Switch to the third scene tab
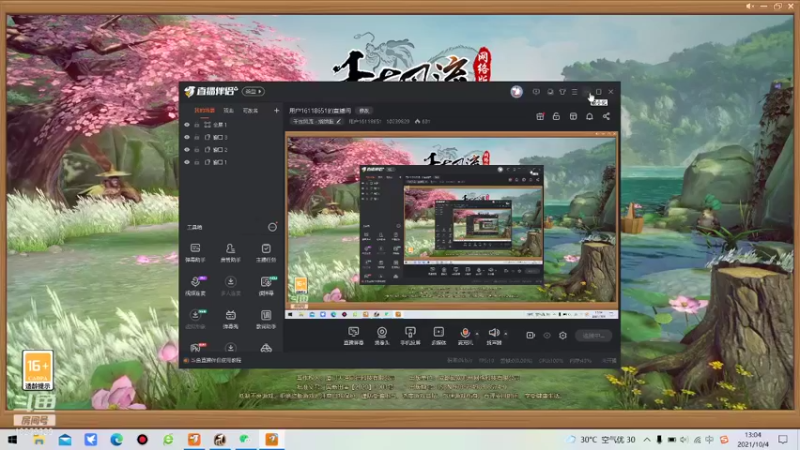This screenshot has width=800, height=450. coord(250,110)
